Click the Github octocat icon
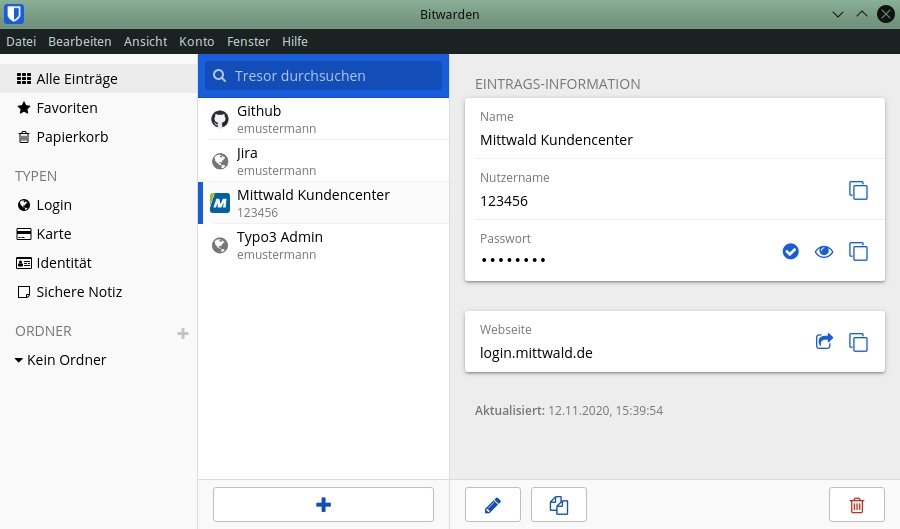The image size is (900, 529). tap(220, 119)
